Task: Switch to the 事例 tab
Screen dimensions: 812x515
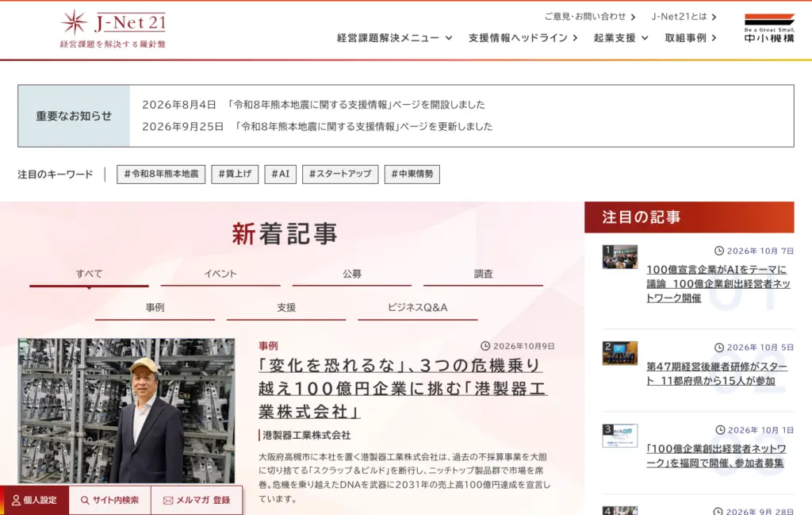Action: pyautogui.click(x=155, y=308)
